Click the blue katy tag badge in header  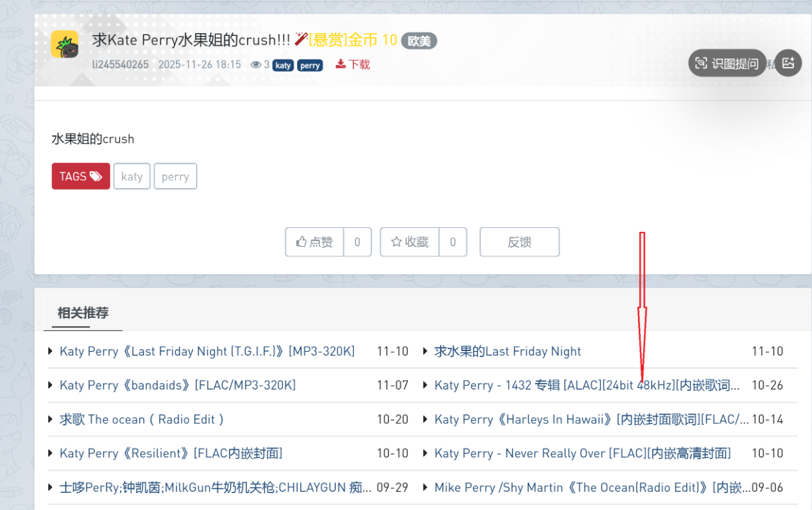pyautogui.click(x=283, y=66)
